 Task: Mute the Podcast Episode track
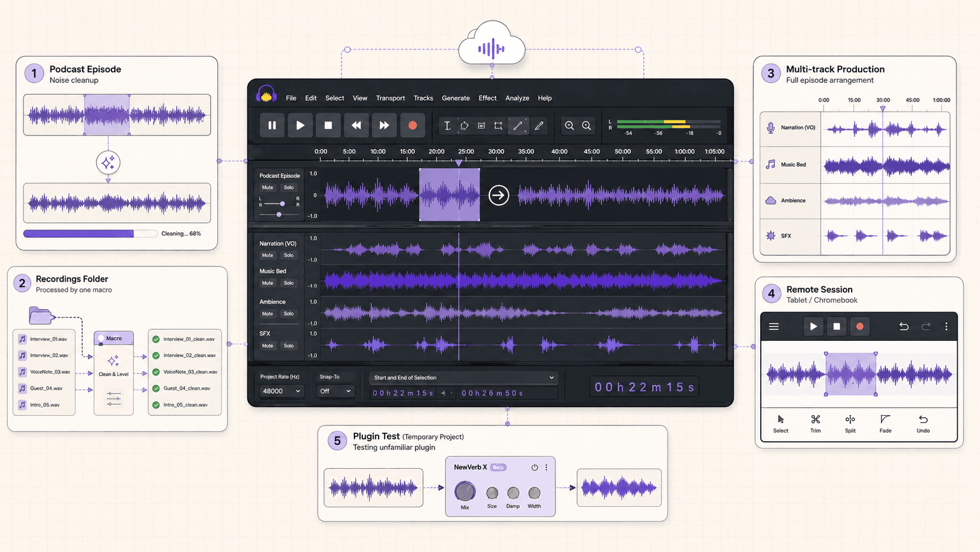tap(267, 188)
